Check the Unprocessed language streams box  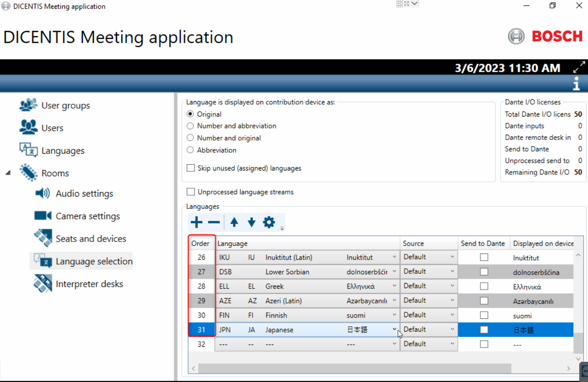click(191, 192)
